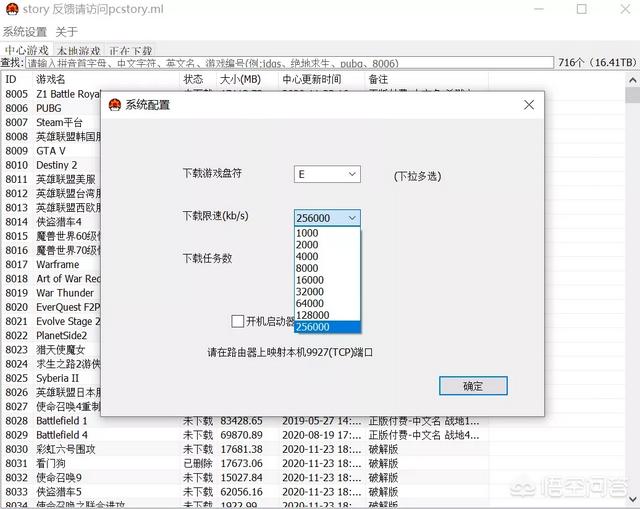Viewport: 640px width, 509px height.
Task: Maximize the main story window
Action: 581,9
